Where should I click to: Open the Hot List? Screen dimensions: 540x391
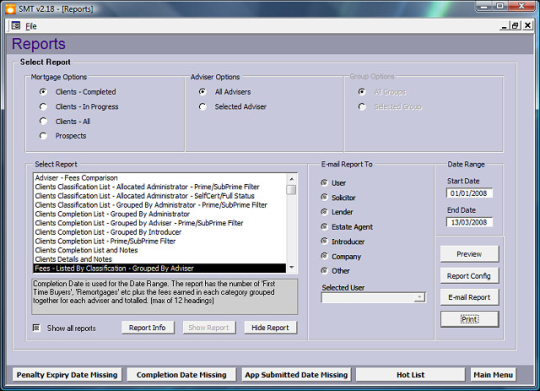(410, 375)
